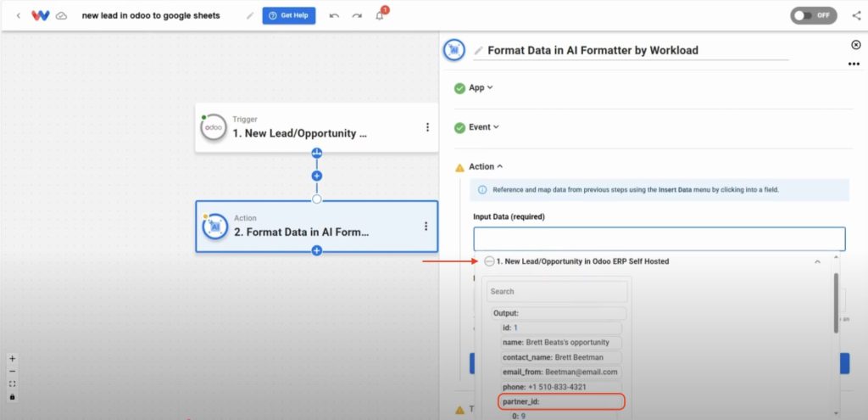Add step between trigger and action

(317, 176)
